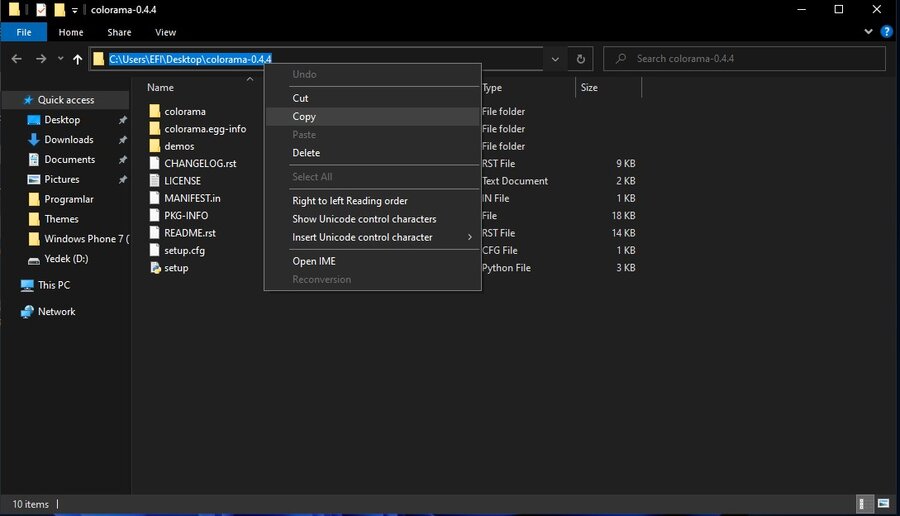Toggle Show Unicode control characters option
The height and width of the screenshot is (516, 900).
tap(364, 219)
